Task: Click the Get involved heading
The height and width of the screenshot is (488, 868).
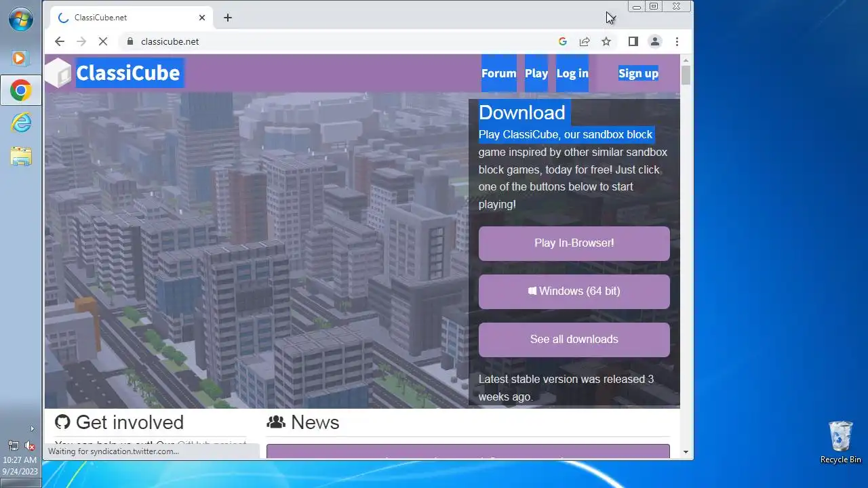Action: (130, 422)
